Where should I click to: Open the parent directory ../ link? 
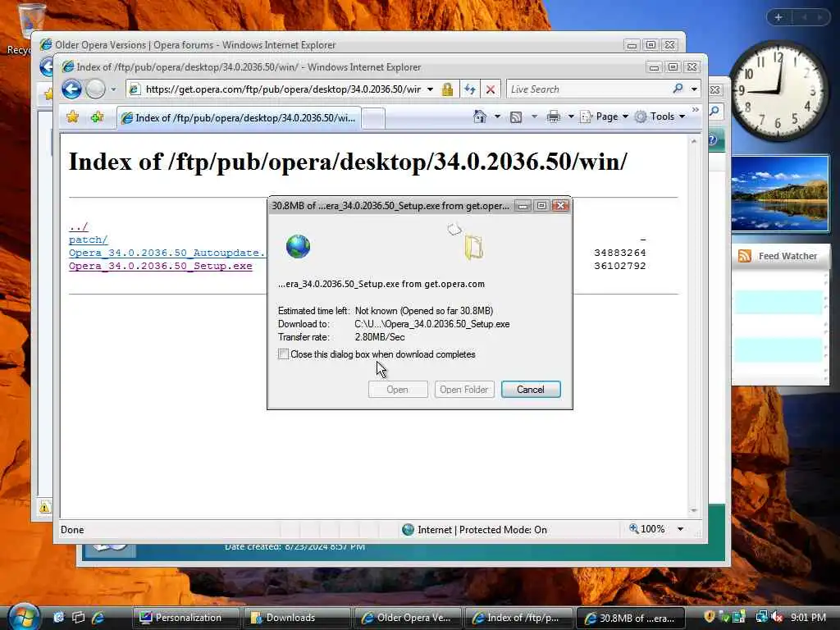click(x=78, y=226)
